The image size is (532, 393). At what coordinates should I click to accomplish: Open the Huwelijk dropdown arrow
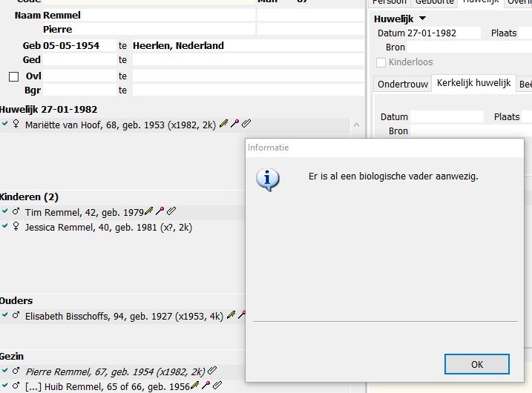pyautogui.click(x=423, y=19)
